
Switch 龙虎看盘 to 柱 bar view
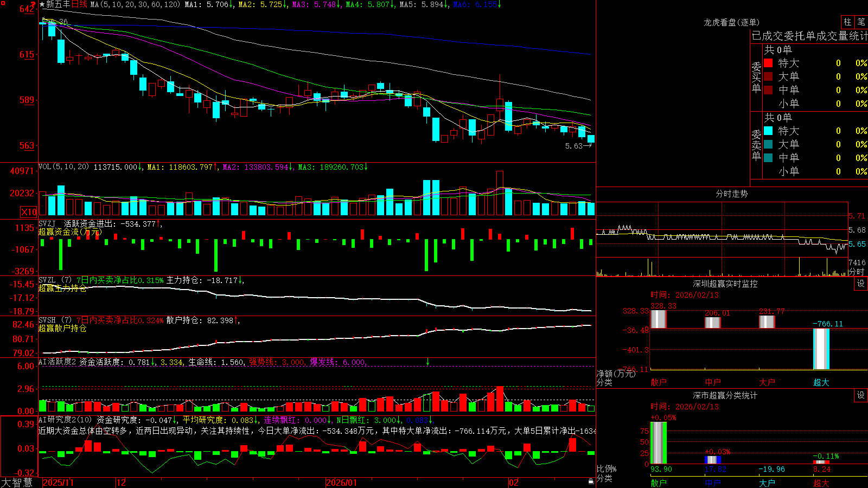(x=847, y=22)
